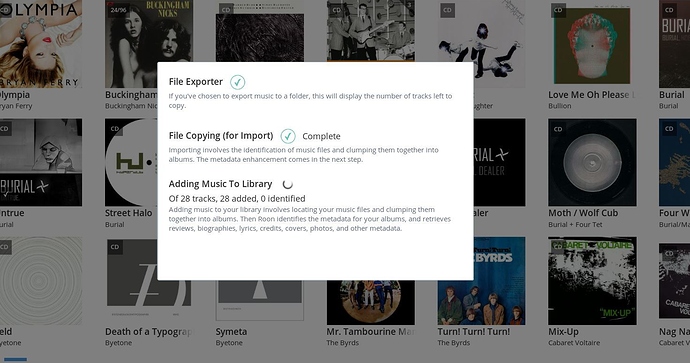Click the CD badge on Moth / Wolf Cub
This screenshot has height=363, width=690.
click(x=558, y=129)
